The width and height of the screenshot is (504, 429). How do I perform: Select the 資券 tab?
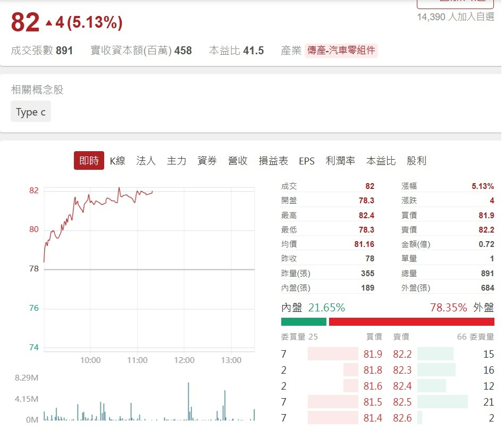(207, 161)
